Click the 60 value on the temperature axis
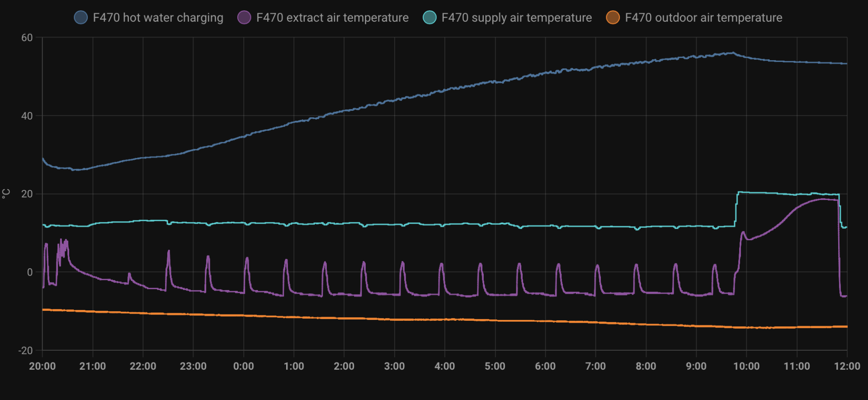The image size is (868, 400). pyautogui.click(x=27, y=38)
